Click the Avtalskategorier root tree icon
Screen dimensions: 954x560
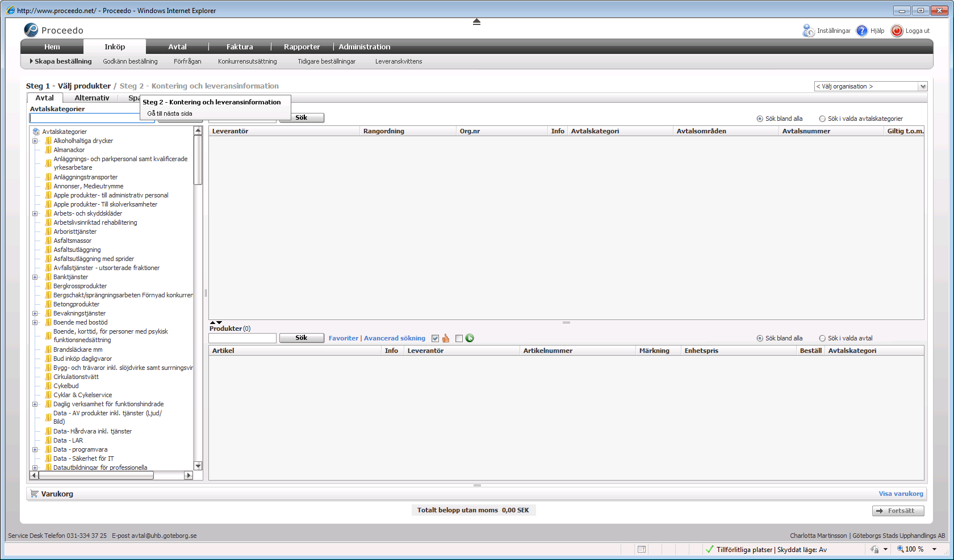pyautogui.click(x=36, y=132)
